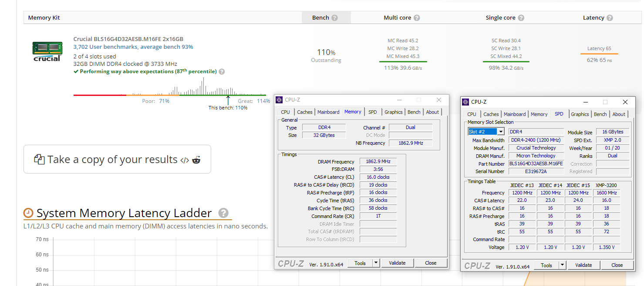Click Module Size 16 GBytes field
This screenshot has width=644, height=286.
click(x=612, y=132)
